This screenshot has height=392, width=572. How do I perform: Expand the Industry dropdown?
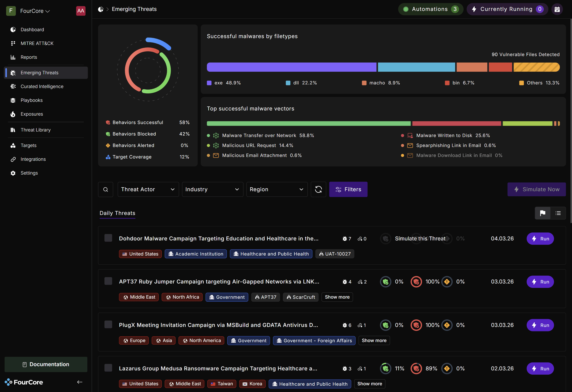212,189
